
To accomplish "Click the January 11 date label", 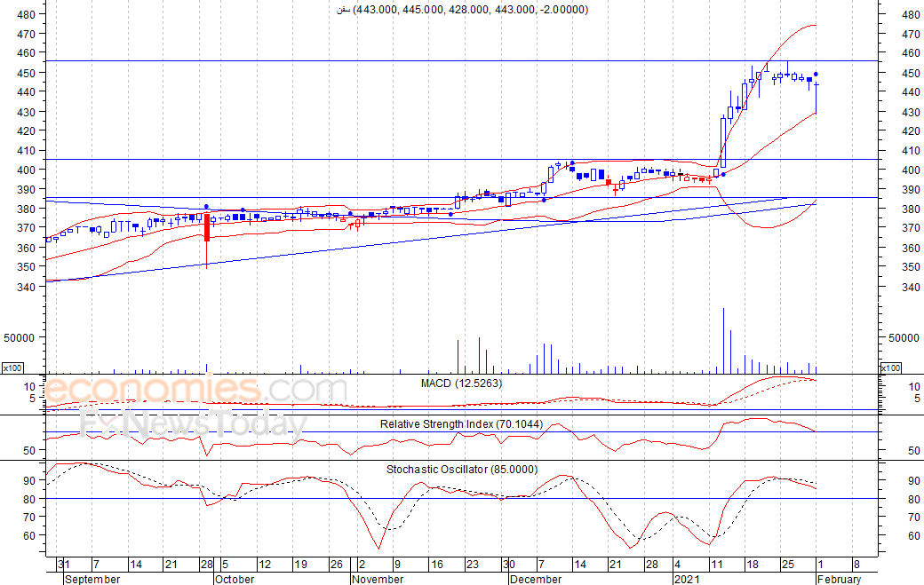I will coord(717,565).
